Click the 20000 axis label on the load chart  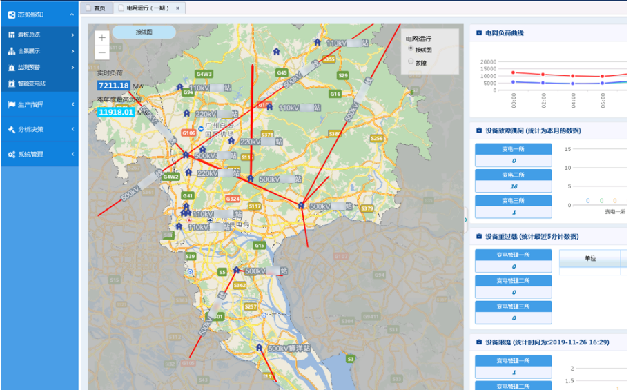[x=488, y=62]
